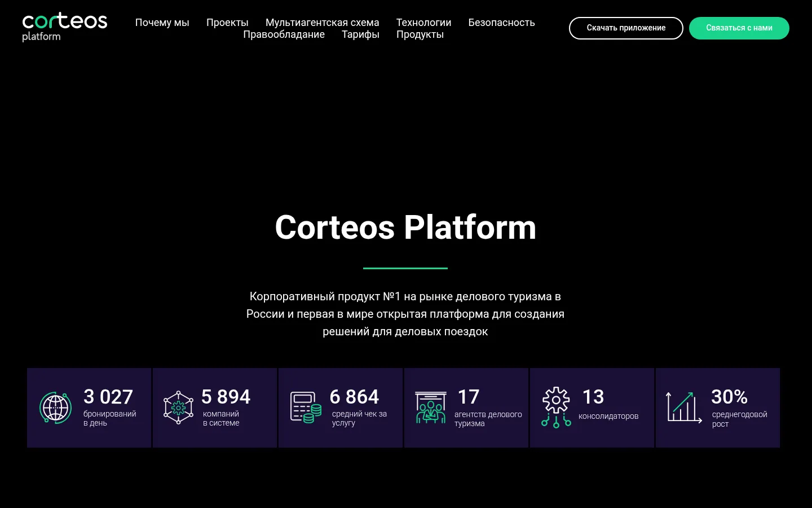Open Мультиагентская схема in navigation
Image resolution: width=812 pixels, height=508 pixels.
point(323,23)
